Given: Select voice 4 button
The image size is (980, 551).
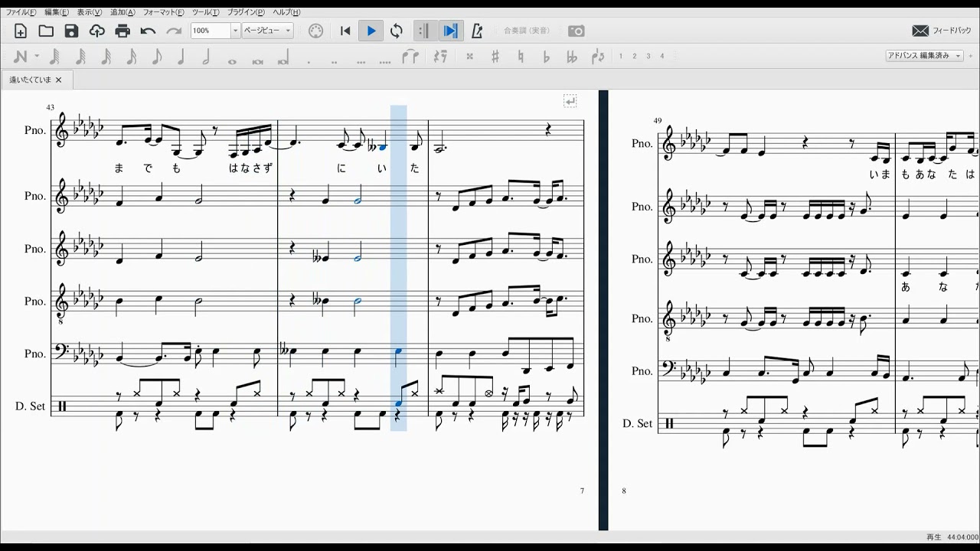Looking at the screenshot, I should pyautogui.click(x=662, y=56).
